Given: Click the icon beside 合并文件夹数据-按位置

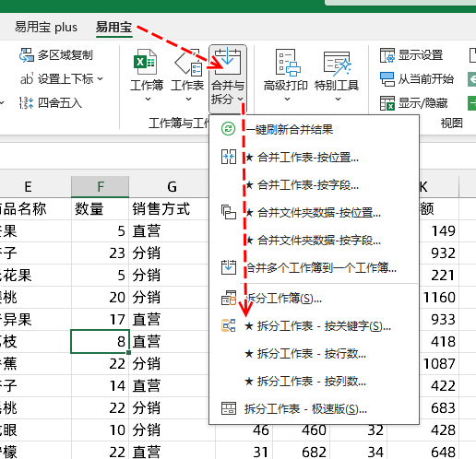Looking at the screenshot, I should (x=229, y=212).
